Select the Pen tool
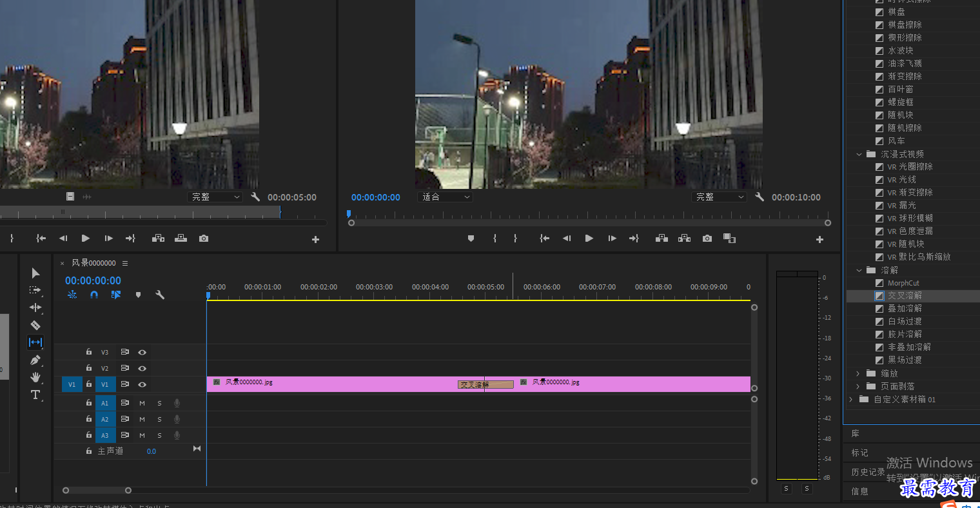 coord(35,360)
